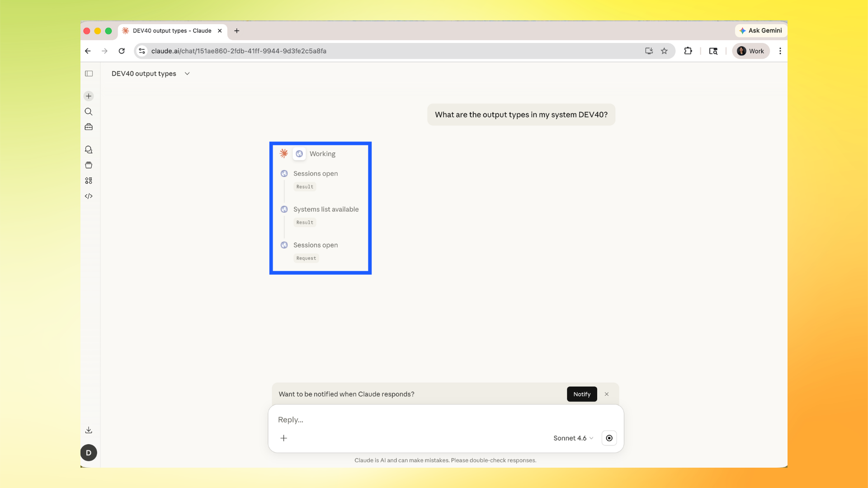This screenshot has width=868, height=488.
Task: Click the Ask Gemini button
Action: (x=760, y=31)
